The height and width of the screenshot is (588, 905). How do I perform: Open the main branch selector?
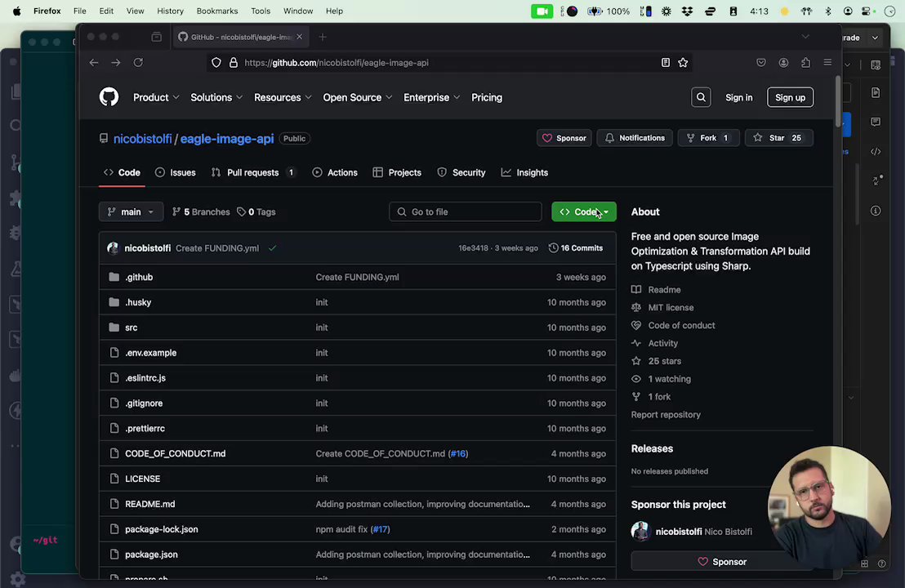point(131,212)
